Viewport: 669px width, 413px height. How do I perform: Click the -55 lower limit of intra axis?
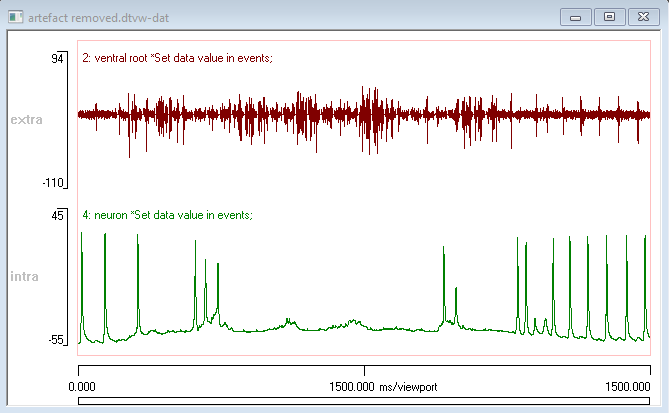(55, 340)
